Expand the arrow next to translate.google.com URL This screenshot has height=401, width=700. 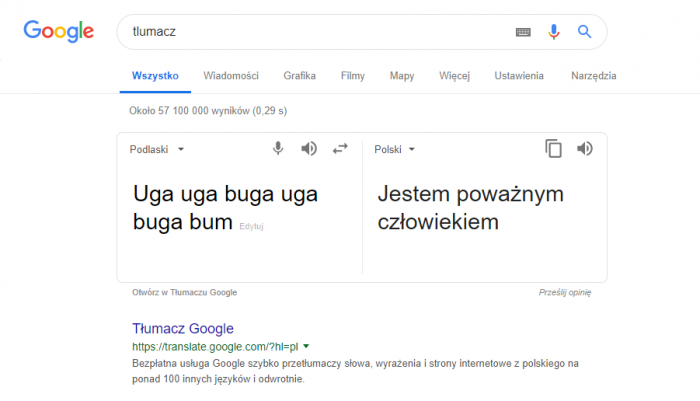tap(306, 346)
